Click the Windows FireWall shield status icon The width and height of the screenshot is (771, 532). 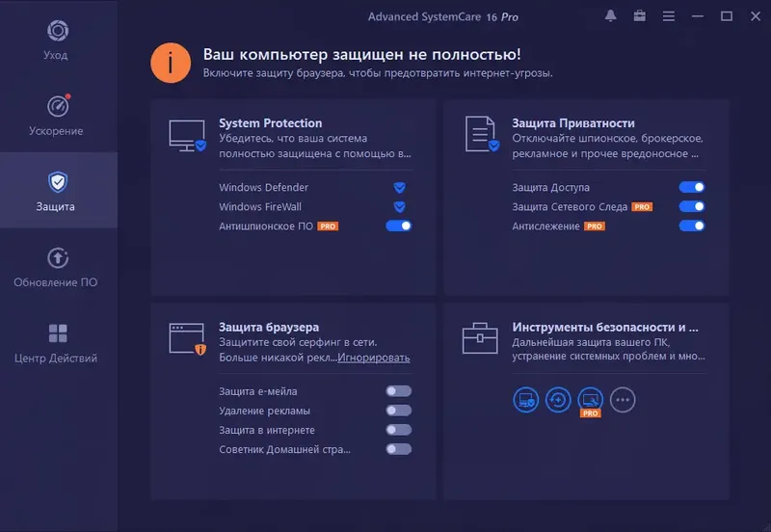[400, 207]
